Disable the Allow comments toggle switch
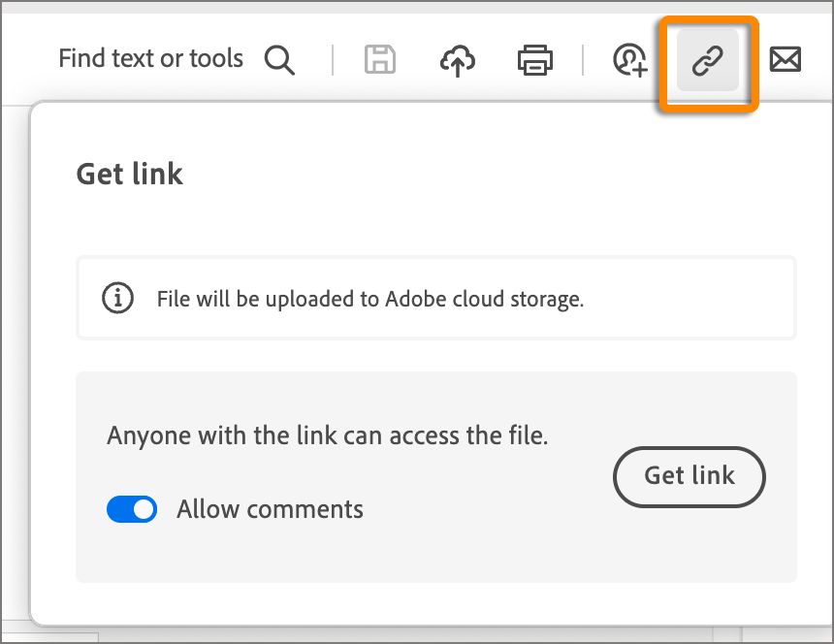 (132, 509)
